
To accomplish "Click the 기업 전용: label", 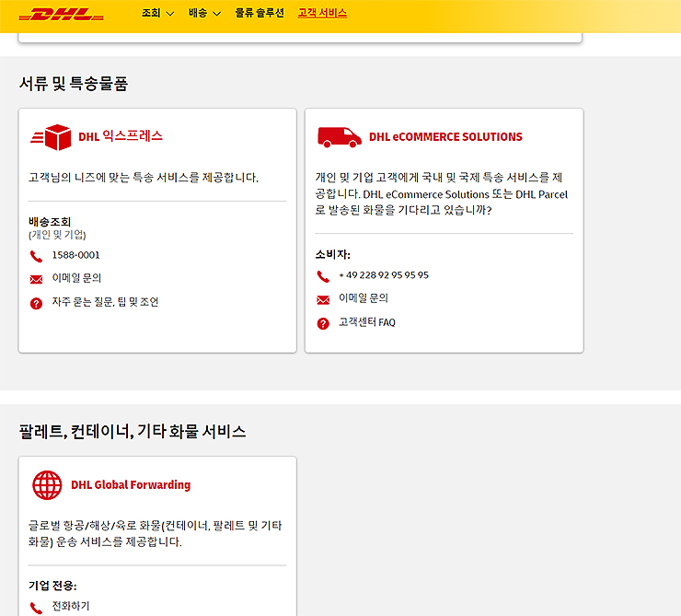I will click(x=52, y=586).
